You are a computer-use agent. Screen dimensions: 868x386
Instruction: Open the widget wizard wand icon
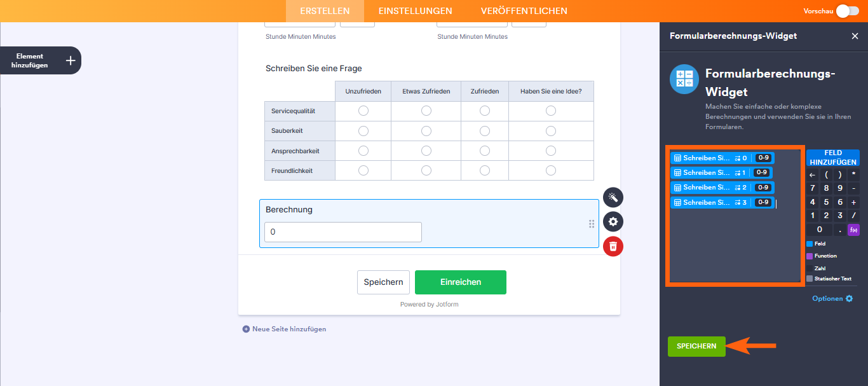[x=613, y=197]
